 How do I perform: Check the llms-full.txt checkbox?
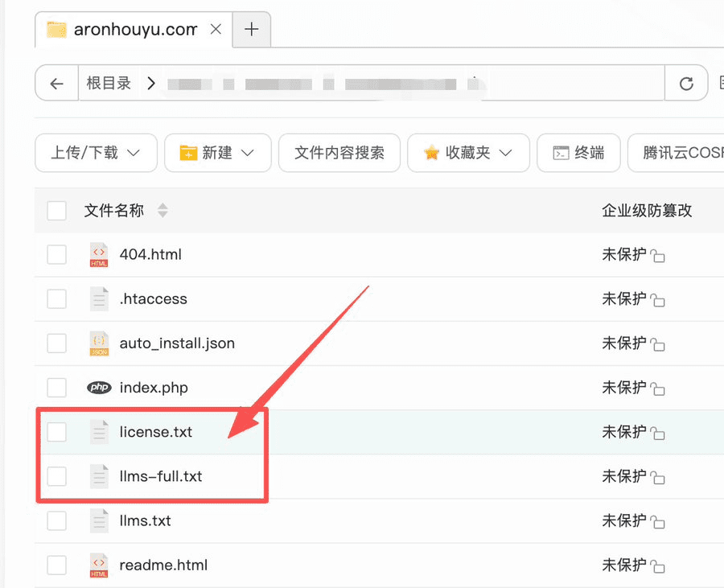click(57, 476)
